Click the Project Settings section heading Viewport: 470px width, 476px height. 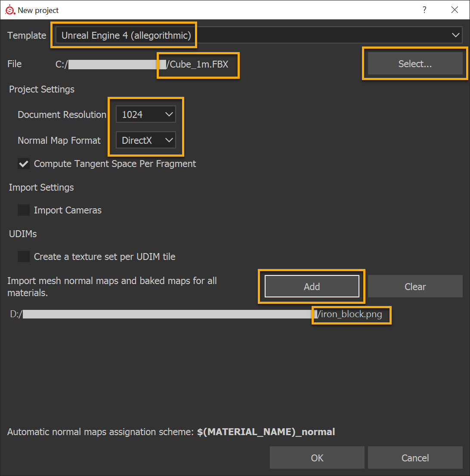coord(42,90)
